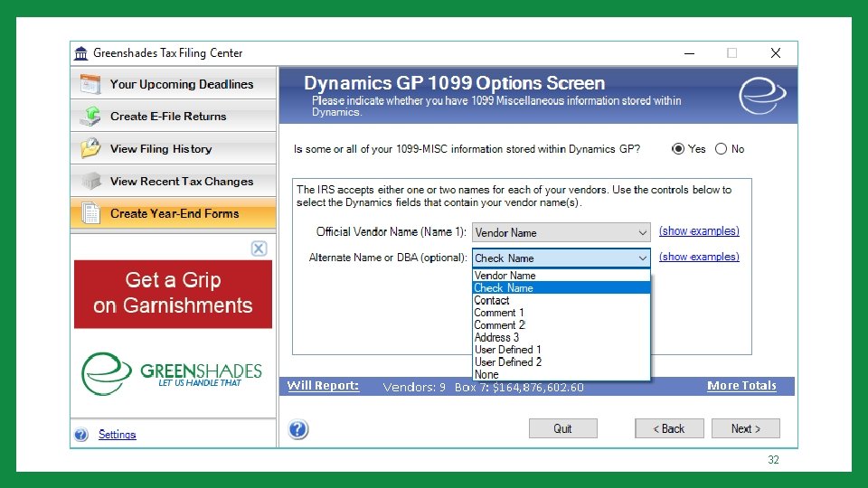This screenshot has height=488, width=868.
Task: Choose Contact from the dropdown list
Action: click(x=561, y=300)
